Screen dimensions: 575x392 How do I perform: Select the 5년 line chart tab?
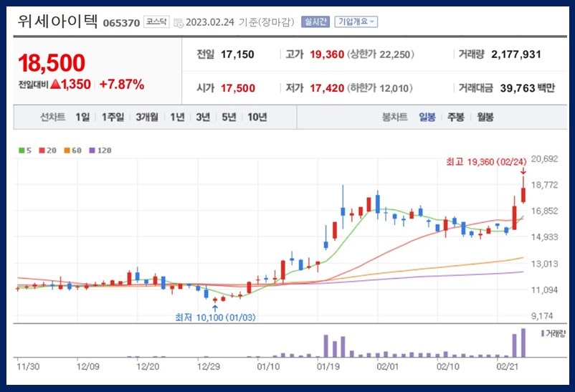click(229, 117)
